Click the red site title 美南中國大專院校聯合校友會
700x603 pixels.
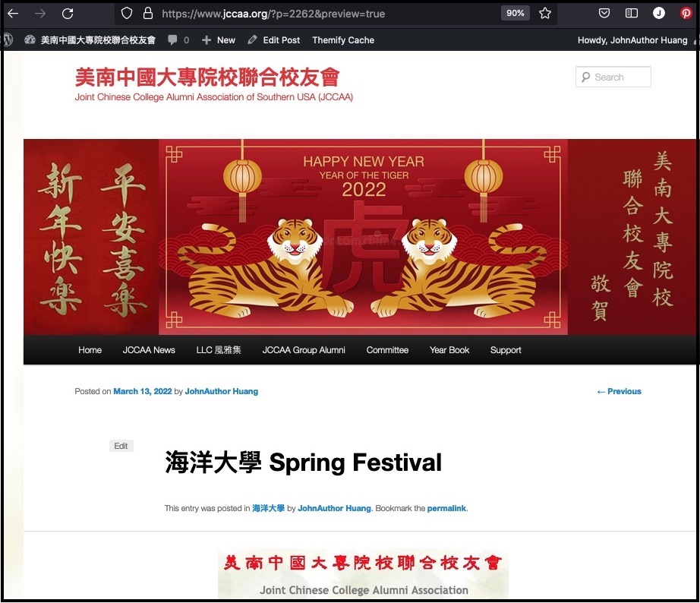[x=207, y=77]
